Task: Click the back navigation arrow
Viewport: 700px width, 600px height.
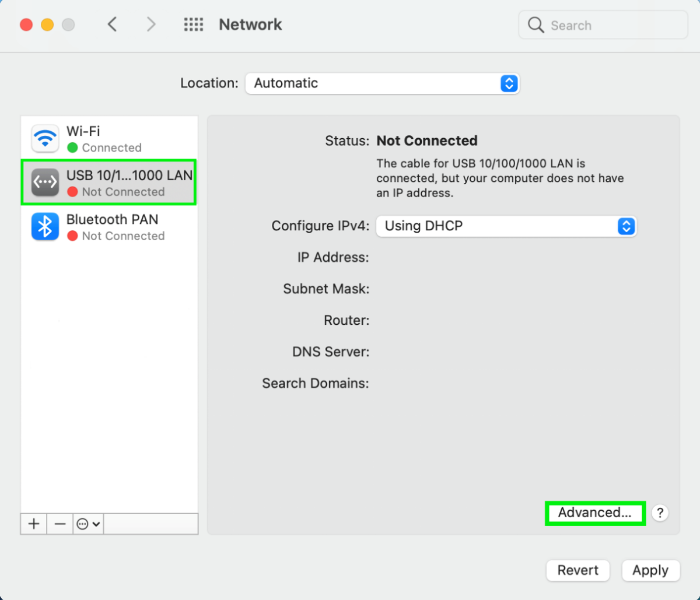Action: tap(113, 24)
